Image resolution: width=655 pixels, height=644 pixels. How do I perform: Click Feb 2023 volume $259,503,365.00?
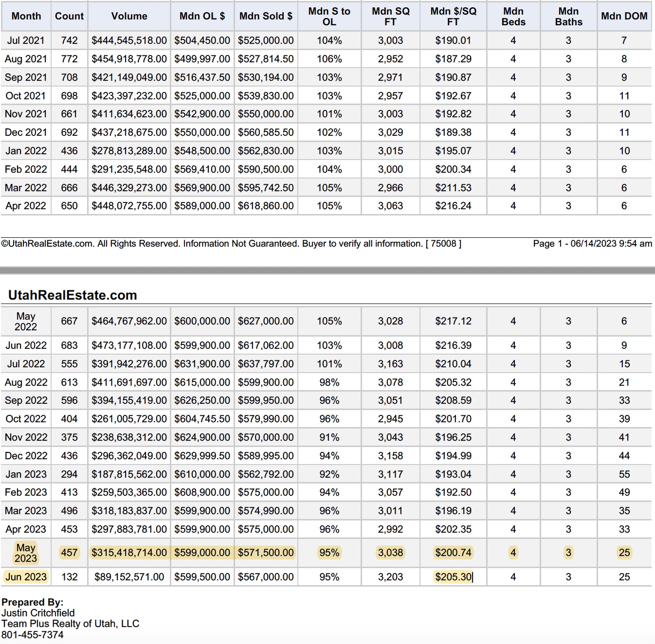tap(129, 492)
